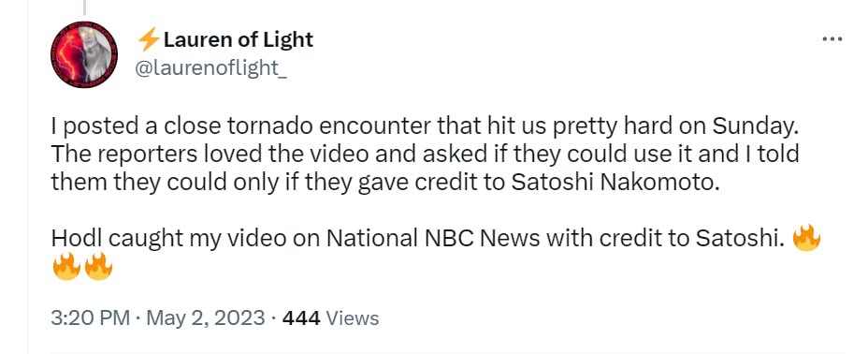Click the lightning bolt emoji beside the name
The width and height of the screenshot is (868, 354).
pos(149,40)
